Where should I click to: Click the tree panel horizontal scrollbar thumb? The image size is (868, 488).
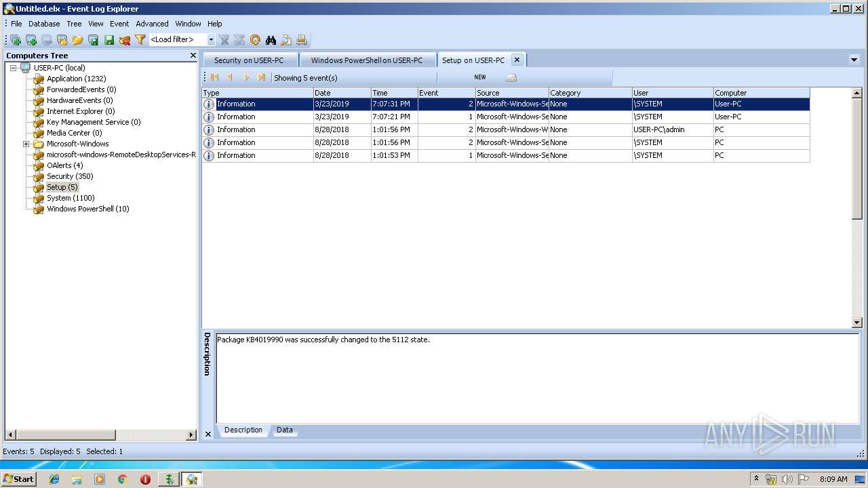[65, 435]
